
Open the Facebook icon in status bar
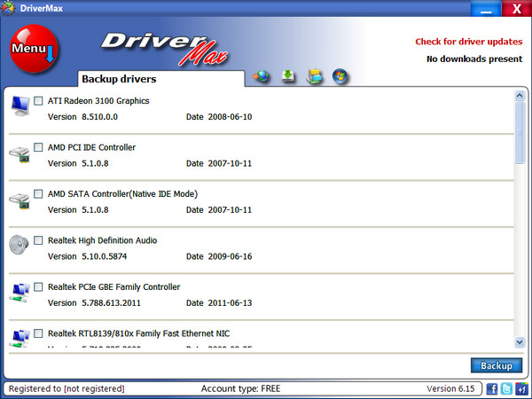492,389
